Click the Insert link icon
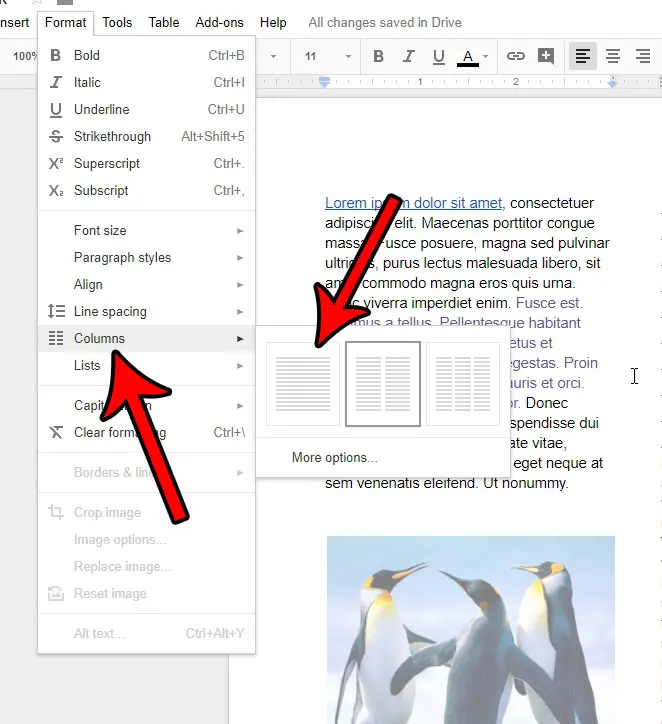662x724 pixels. click(516, 56)
